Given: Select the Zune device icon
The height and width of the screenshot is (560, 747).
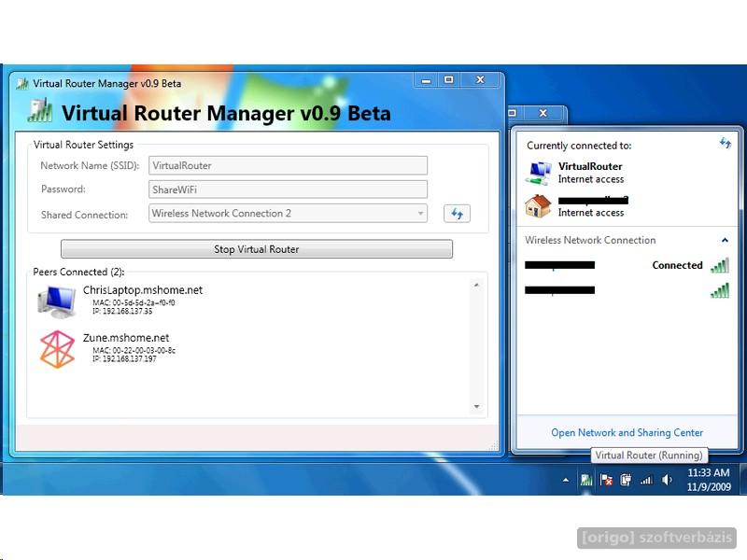Looking at the screenshot, I should pyautogui.click(x=57, y=349).
